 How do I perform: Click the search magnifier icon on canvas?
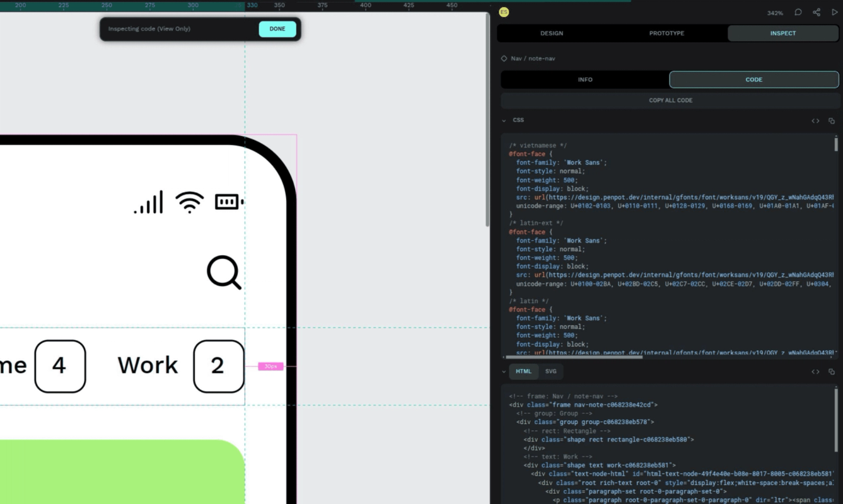(x=224, y=272)
